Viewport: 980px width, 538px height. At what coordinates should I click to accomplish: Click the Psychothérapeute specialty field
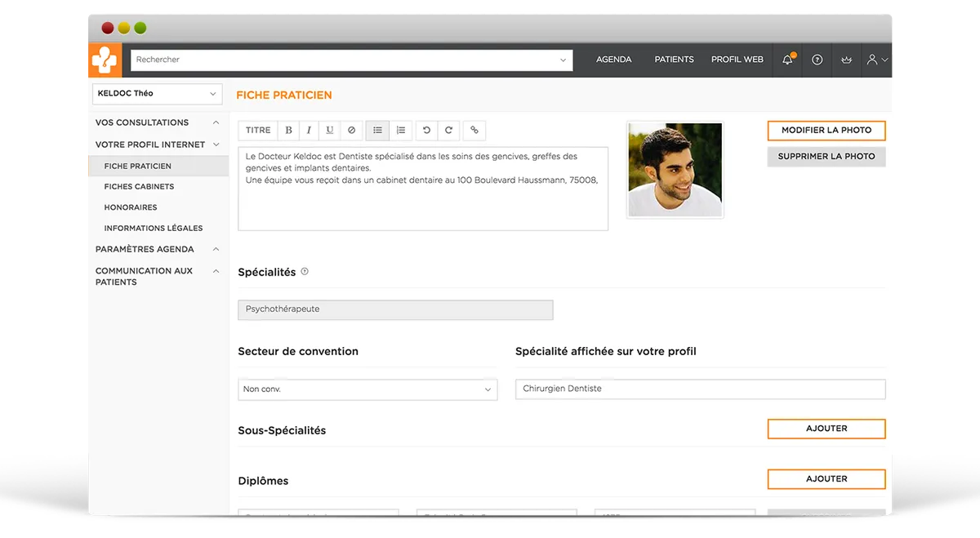(395, 309)
